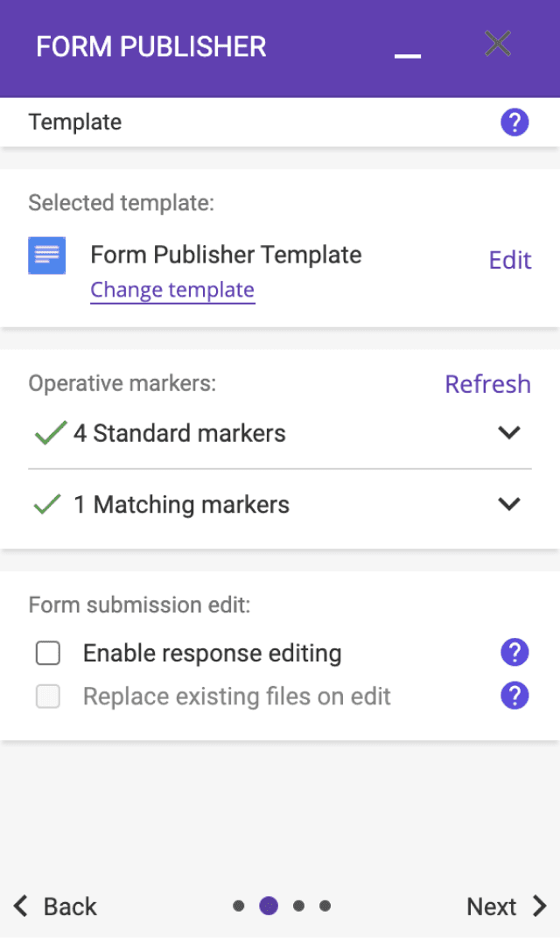Edit the selected Form Publisher Template
560x938 pixels.
click(510, 260)
